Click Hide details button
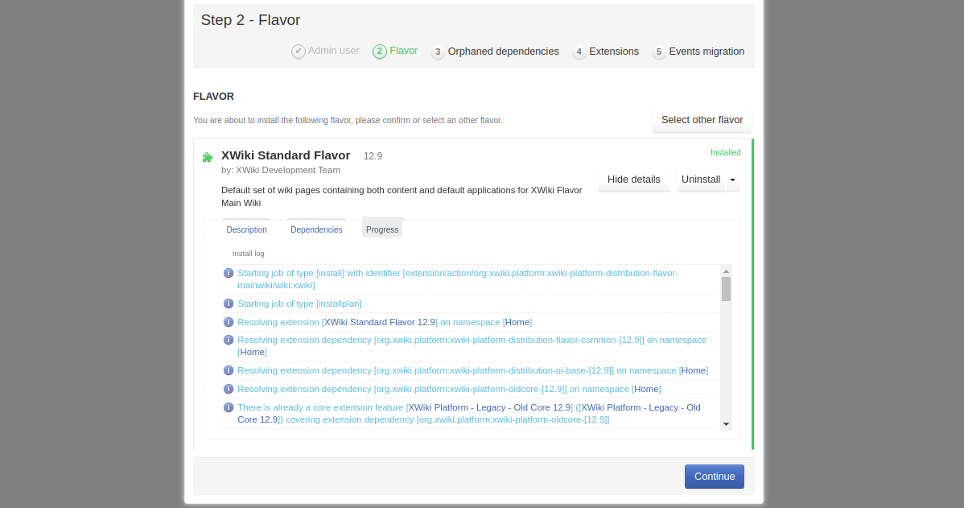Screen dimensions: 964x508 [634, 180]
